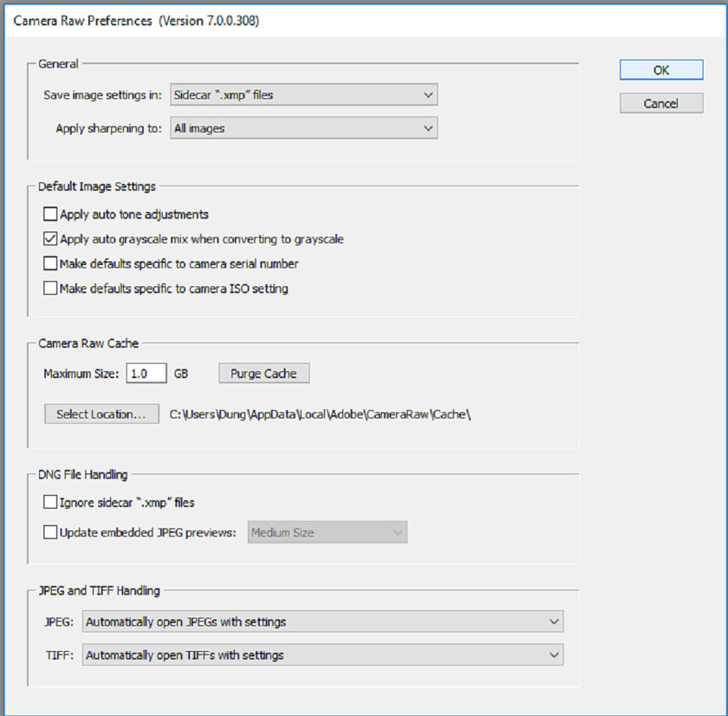Click the Maximum Size label
Image resolution: width=728 pixels, height=716 pixels.
pos(81,374)
